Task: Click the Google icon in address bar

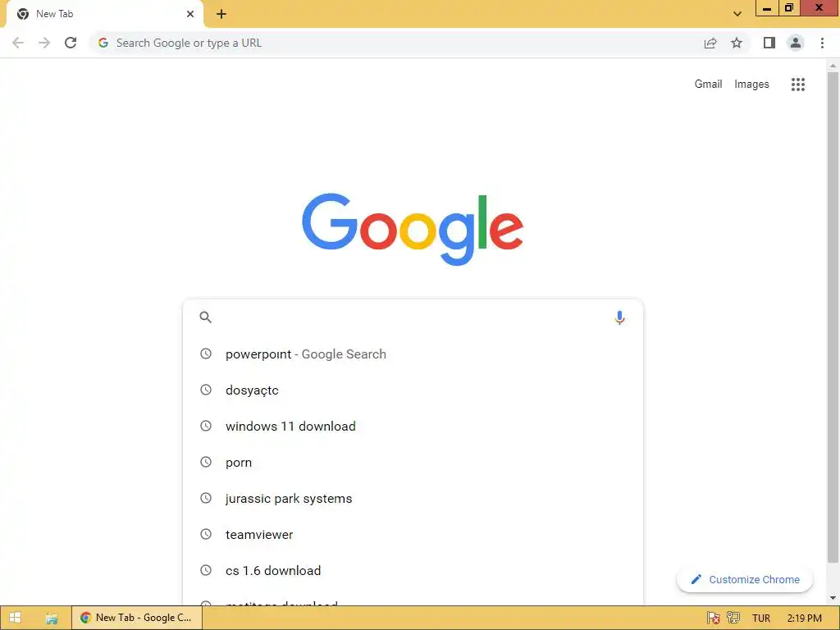Action: tap(103, 43)
